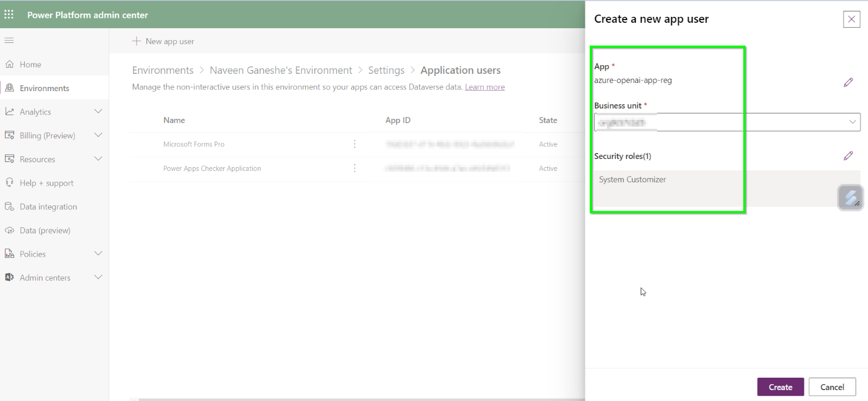The width and height of the screenshot is (868, 401).
Task: Open more options for Microsoft Forms Pro
Action: point(355,144)
